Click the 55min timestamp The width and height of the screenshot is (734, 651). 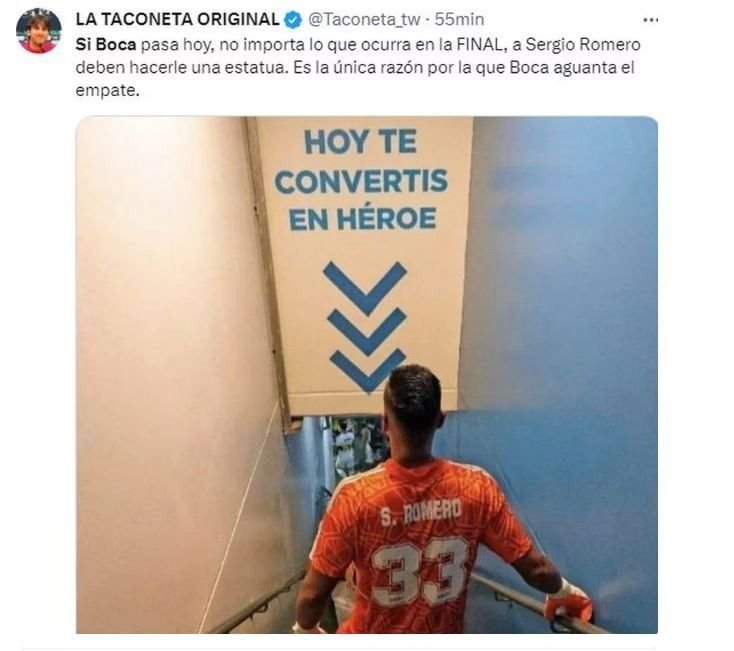459,20
